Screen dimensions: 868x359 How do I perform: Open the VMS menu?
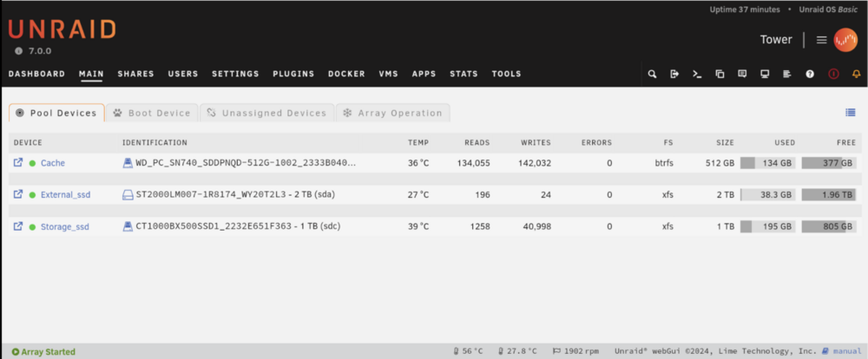389,74
